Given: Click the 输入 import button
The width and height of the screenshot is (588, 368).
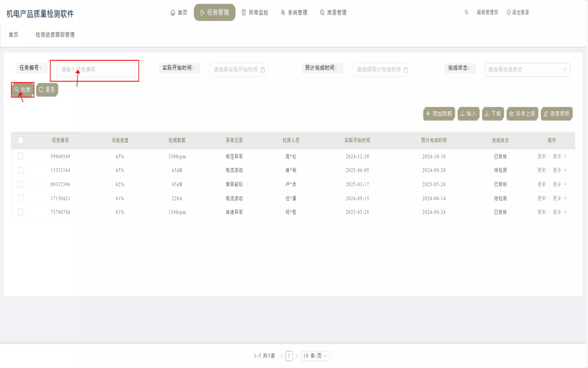Looking at the screenshot, I should click(468, 114).
